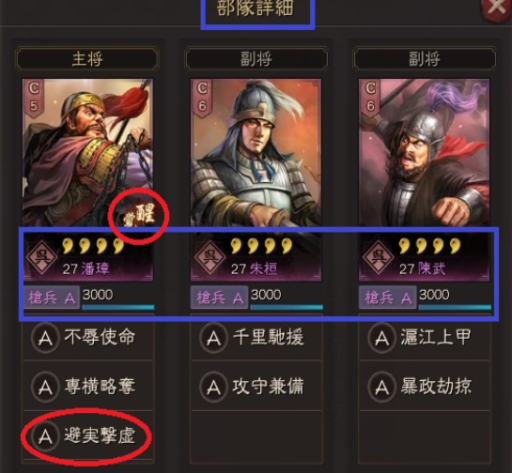Screen dimensions: 512x473
Task: Select the 濡江上甲 skill entry
Action: pos(424,337)
